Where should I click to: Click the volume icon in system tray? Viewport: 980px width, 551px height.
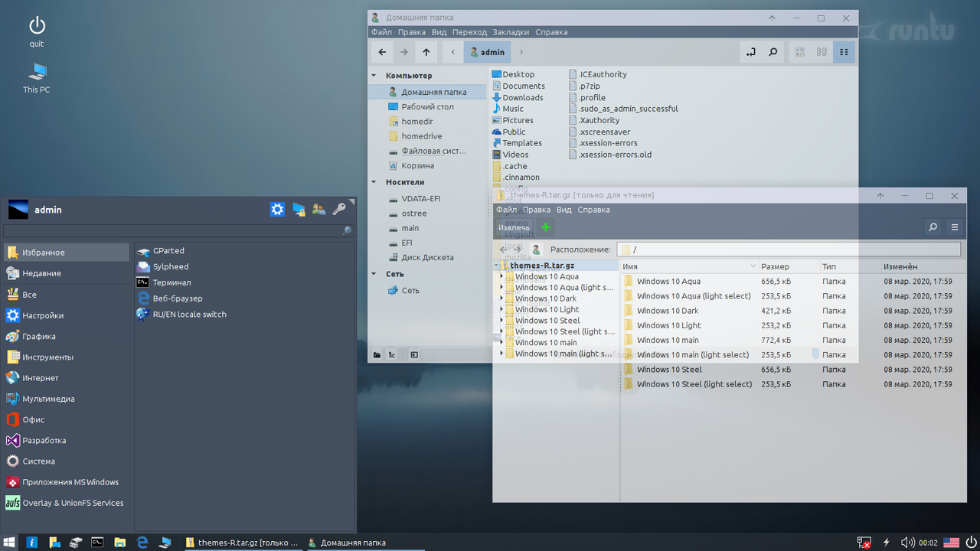click(x=907, y=543)
